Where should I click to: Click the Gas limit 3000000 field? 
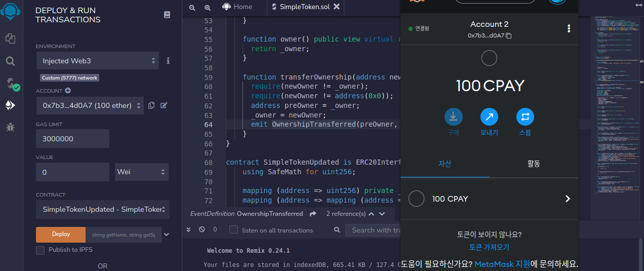72,139
